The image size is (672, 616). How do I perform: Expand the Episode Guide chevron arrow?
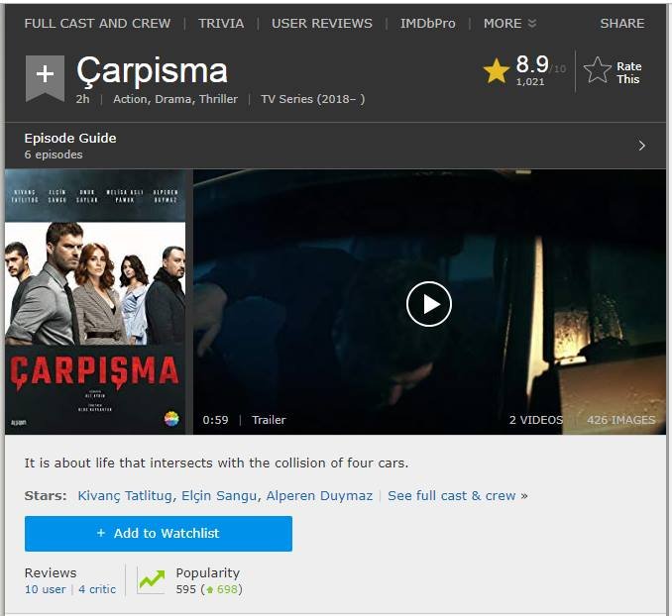click(x=641, y=146)
